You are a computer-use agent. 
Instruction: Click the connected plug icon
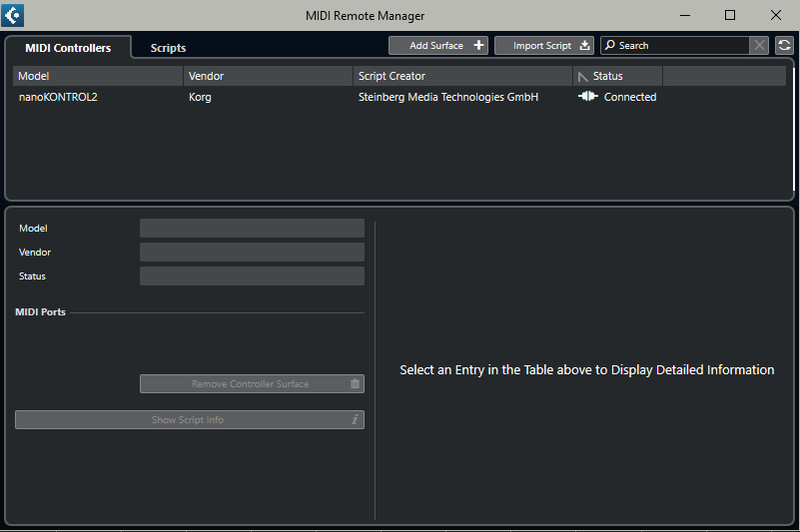587,96
